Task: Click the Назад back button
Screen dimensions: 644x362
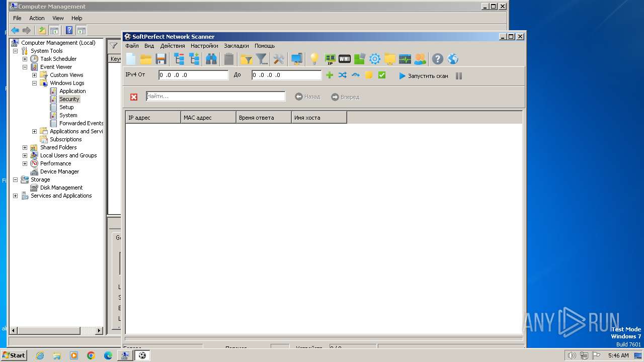Action: (307, 97)
